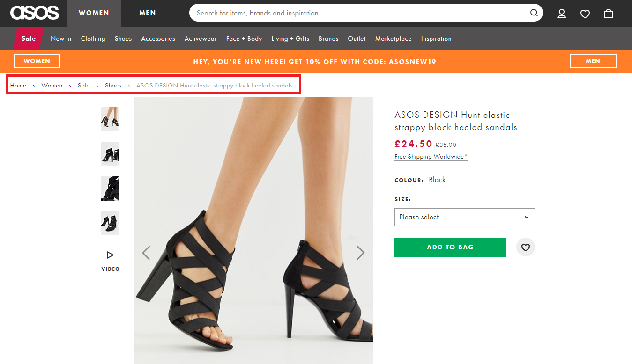Click the ADD TO BAG button

[x=450, y=247]
